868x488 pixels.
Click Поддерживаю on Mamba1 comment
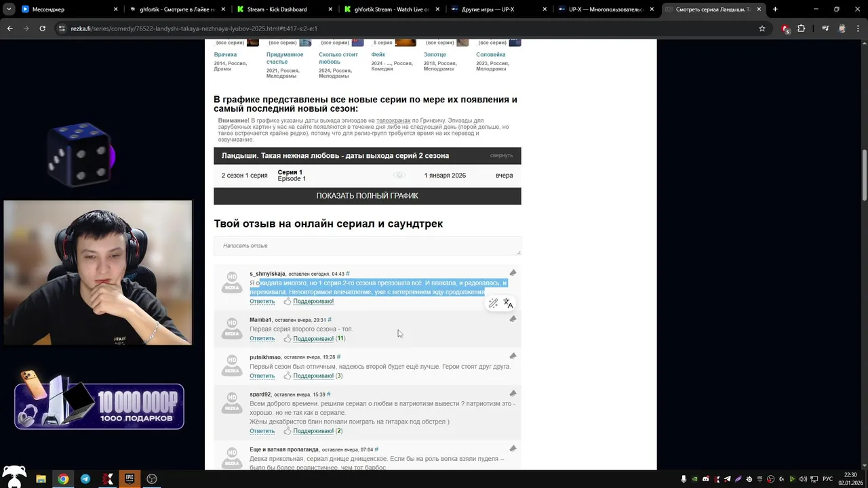click(313, 339)
